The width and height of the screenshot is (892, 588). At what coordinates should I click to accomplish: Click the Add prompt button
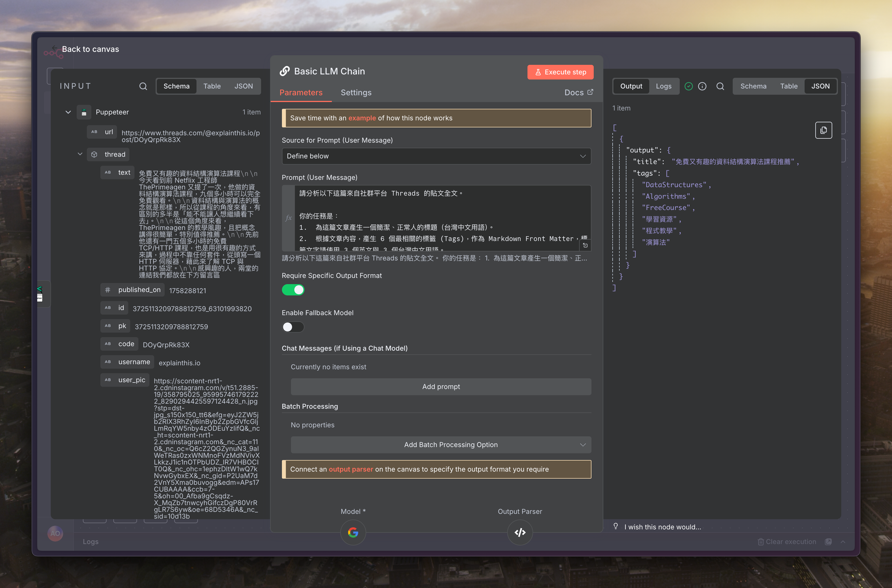coord(441,387)
